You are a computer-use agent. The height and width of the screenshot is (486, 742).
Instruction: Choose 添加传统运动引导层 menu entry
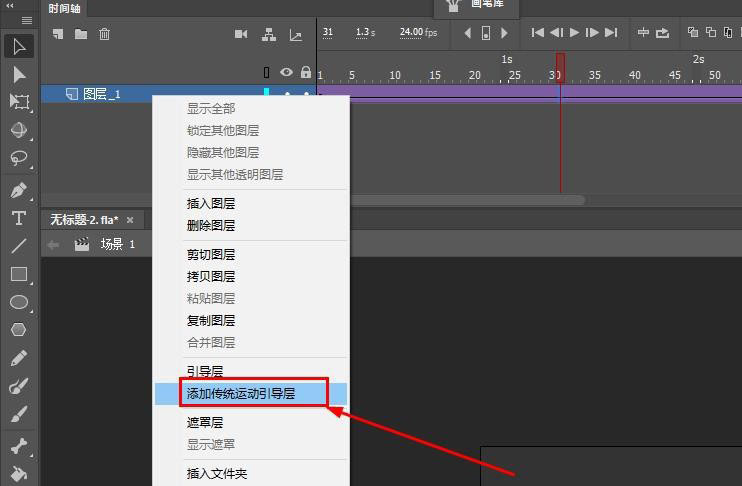click(x=251, y=394)
